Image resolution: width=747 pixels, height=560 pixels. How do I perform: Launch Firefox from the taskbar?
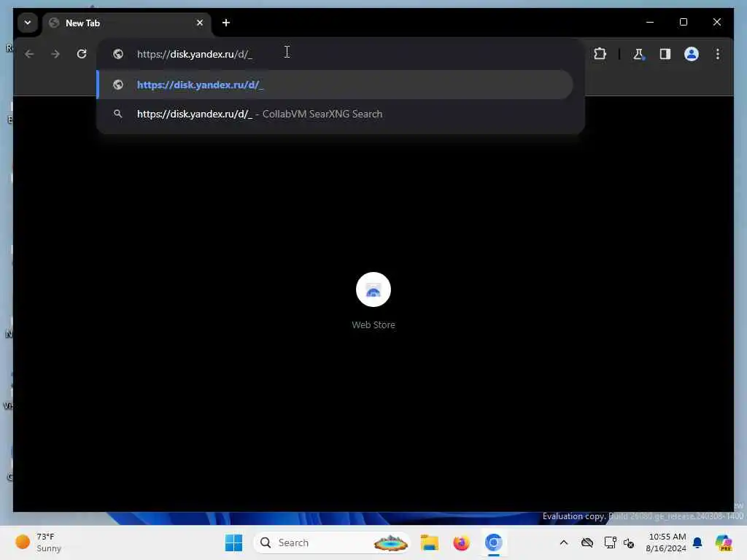point(461,542)
